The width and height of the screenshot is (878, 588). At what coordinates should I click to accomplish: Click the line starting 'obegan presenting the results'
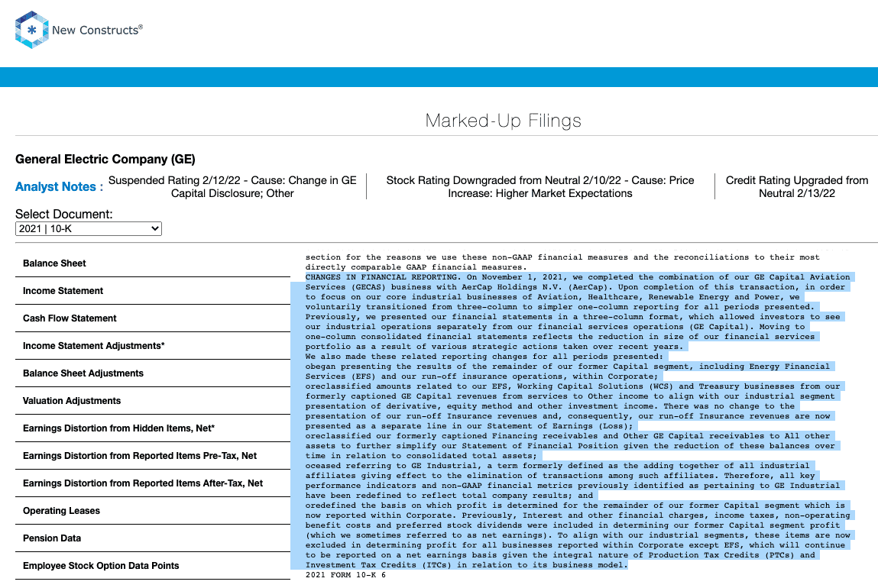567,367
